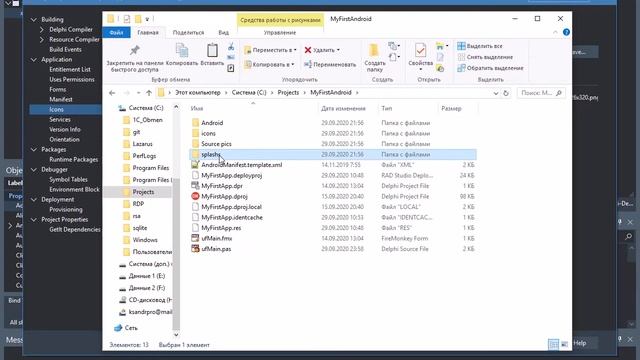Click the Копировать ribbon icon

click(182, 51)
